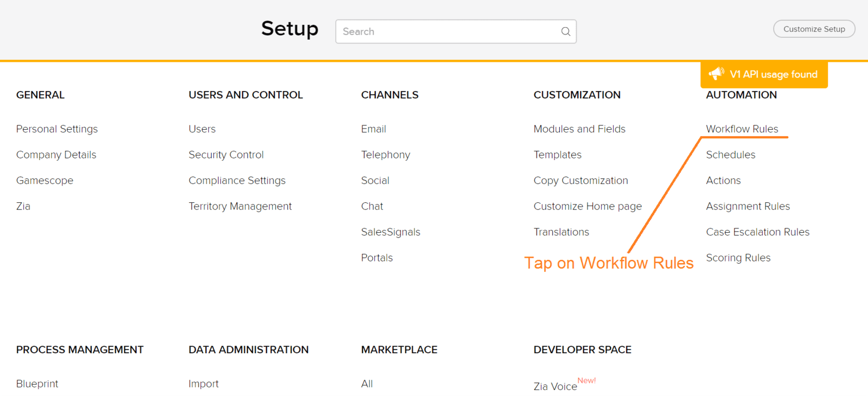The height and width of the screenshot is (396, 868).
Task: Focus the Setup search field
Action: [456, 31]
